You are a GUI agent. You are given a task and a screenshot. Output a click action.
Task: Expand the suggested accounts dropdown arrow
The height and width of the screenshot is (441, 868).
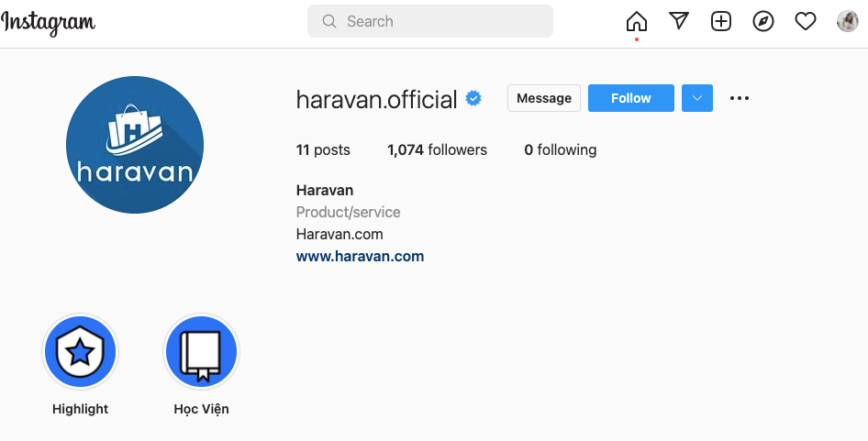point(697,98)
